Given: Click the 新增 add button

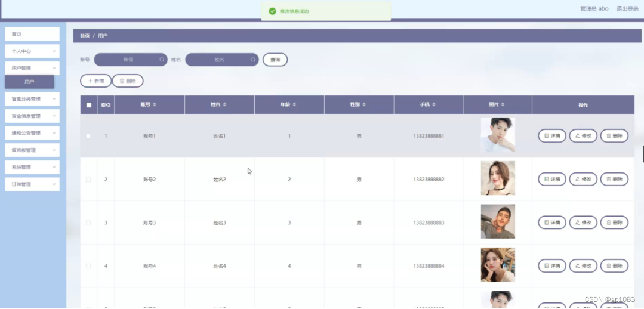Looking at the screenshot, I should pyautogui.click(x=95, y=81).
